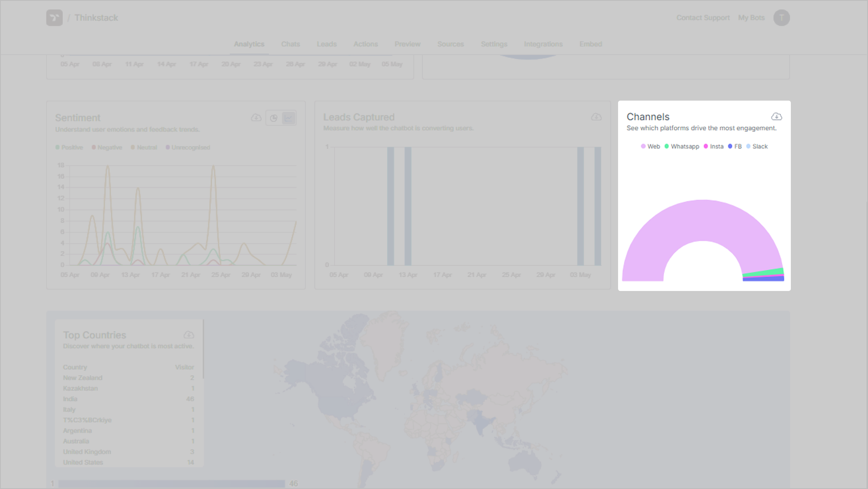Go to the Leads tab

327,44
